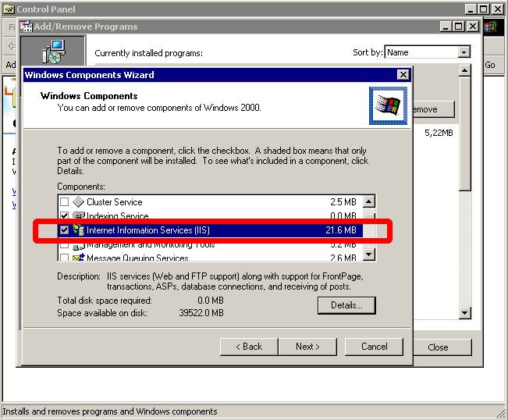The image size is (508, 420).
Task: Click the < Back button
Action: (248, 346)
